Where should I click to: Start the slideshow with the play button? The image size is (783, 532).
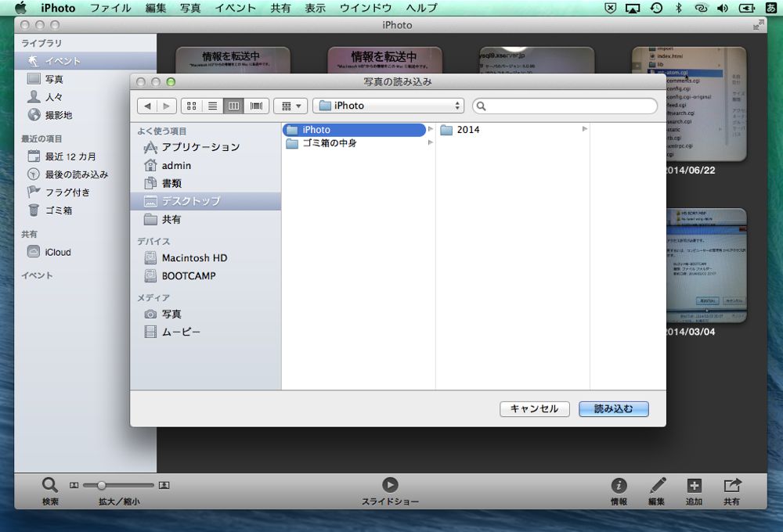(390, 484)
